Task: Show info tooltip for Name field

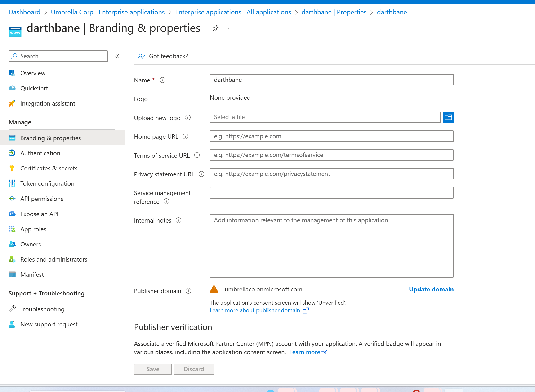Action: [163, 80]
